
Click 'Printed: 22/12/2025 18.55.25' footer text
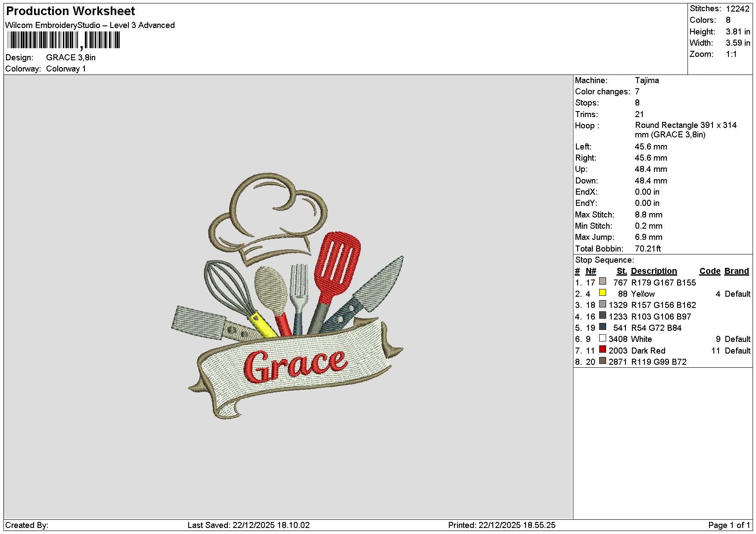[x=502, y=525]
